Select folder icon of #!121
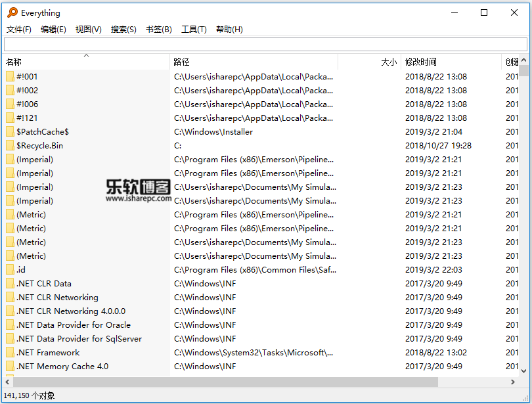Viewport: 532px width, 404px height. [x=10, y=118]
